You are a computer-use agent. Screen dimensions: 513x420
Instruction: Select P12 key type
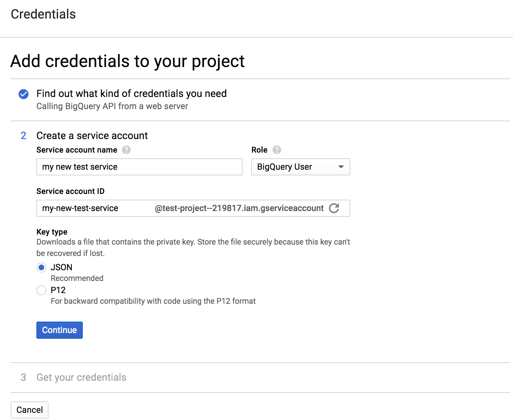[x=41, y=290]
